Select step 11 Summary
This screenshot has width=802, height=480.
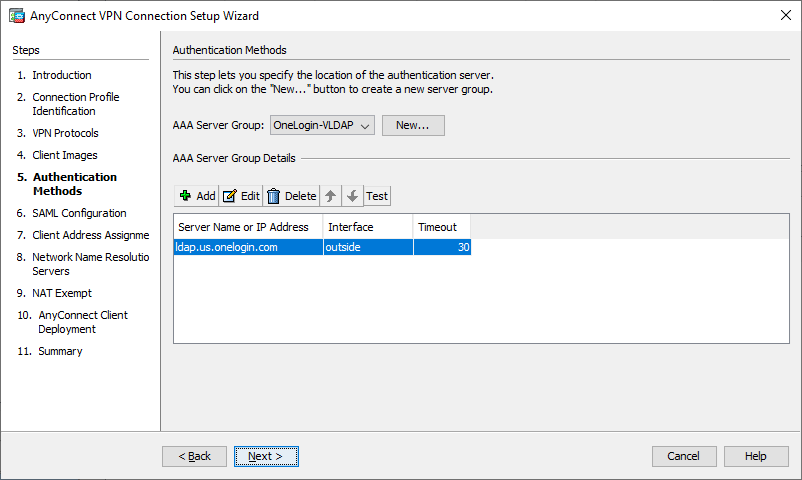(x=50, y=352)
